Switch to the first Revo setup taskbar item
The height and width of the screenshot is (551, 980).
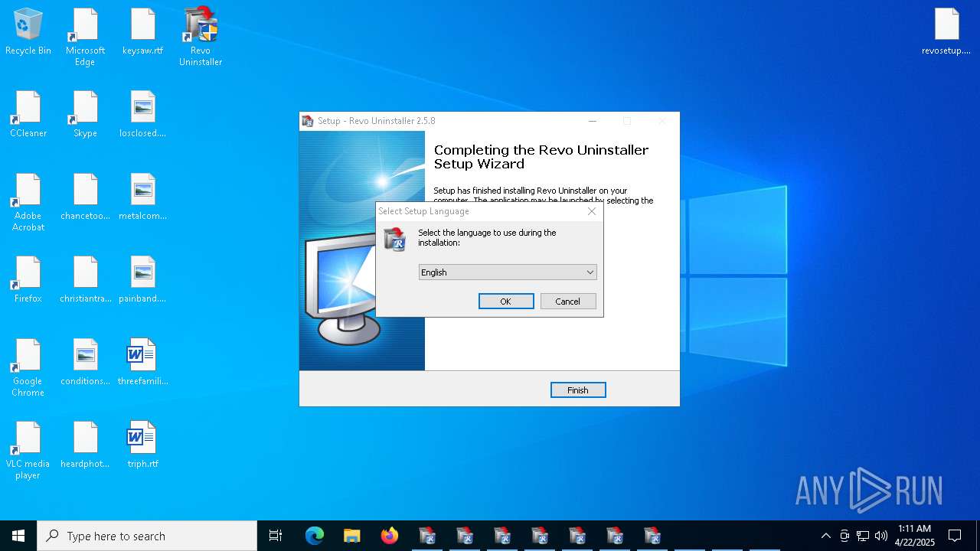coord(427,536)
